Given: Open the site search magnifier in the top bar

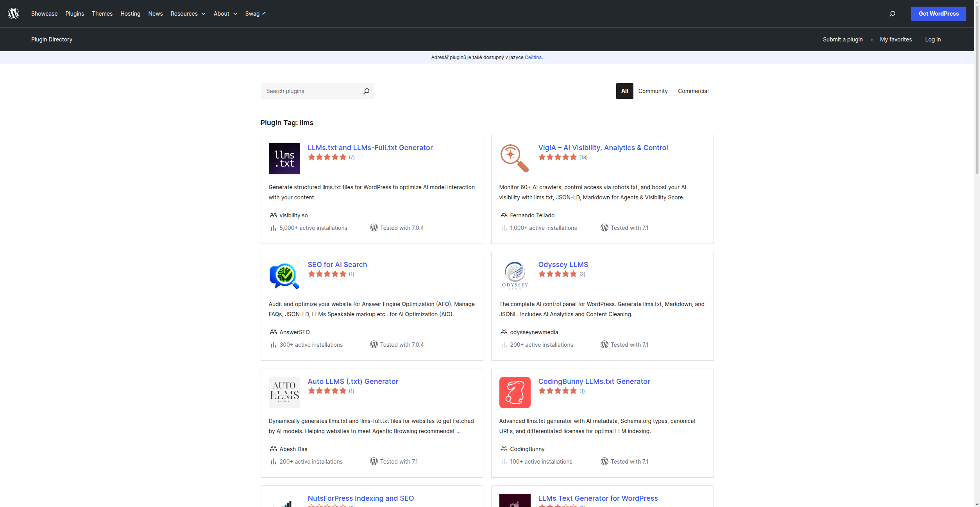Looking at the screenshot, I should click(892, 14).
